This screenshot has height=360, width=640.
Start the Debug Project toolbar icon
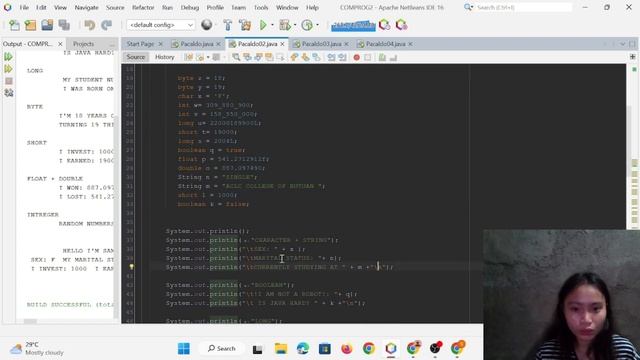point(284,25)
